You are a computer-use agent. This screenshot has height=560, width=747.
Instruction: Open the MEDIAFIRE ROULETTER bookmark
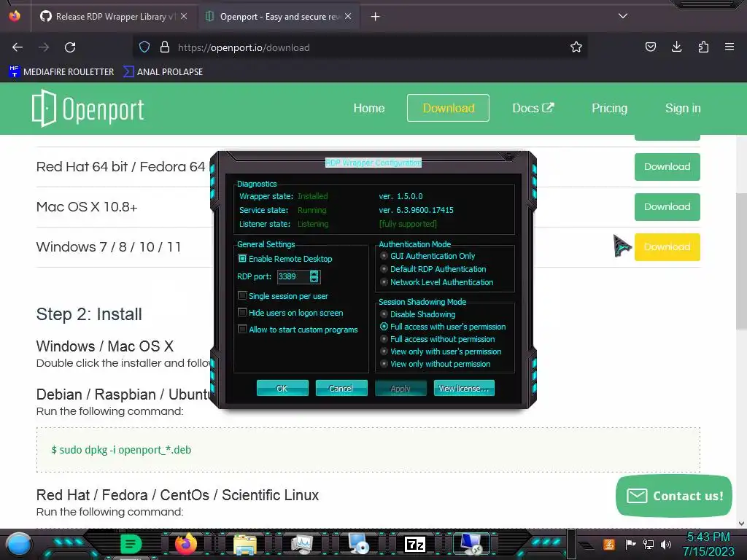click(x=61, y=72)
